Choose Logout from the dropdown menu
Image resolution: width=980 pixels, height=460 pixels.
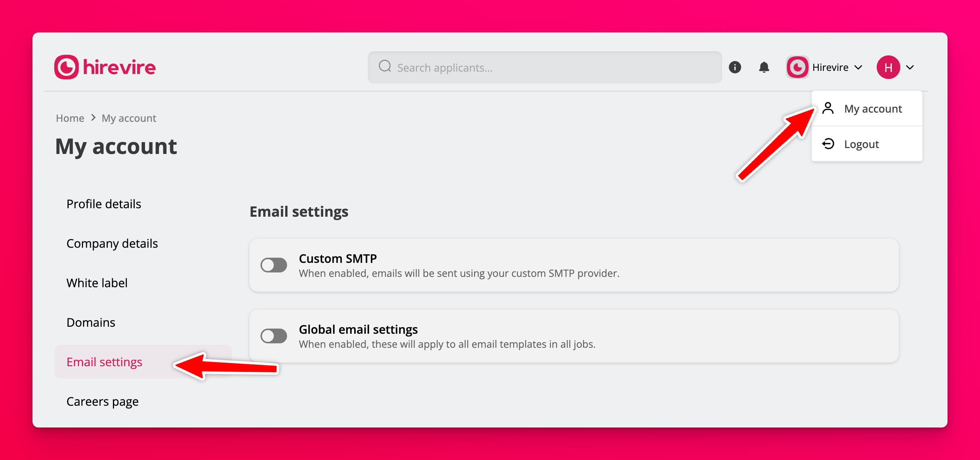[861, 144]
